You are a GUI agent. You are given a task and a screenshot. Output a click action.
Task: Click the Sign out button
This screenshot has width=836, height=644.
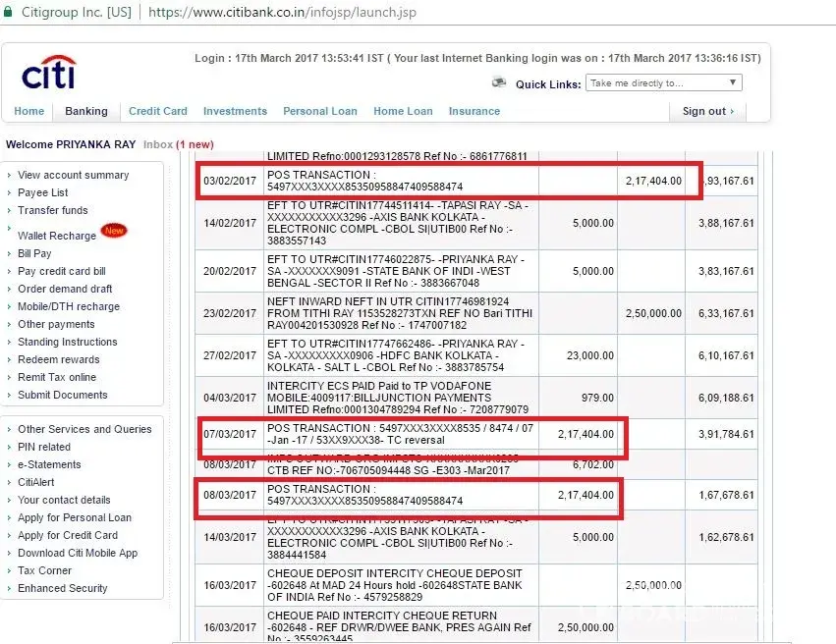click(707, 112)
